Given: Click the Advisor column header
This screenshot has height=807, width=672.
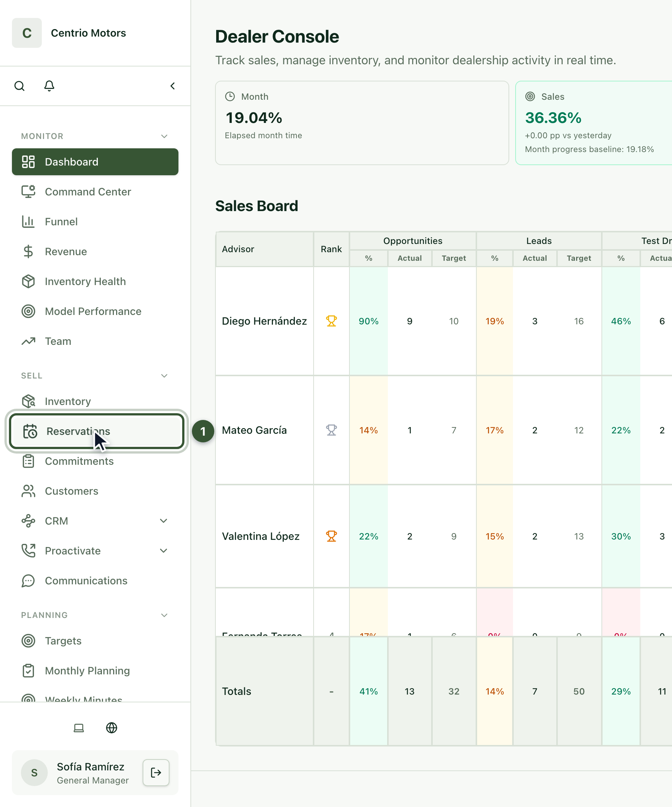Looking at the screenshot, I should pos(265,249).
